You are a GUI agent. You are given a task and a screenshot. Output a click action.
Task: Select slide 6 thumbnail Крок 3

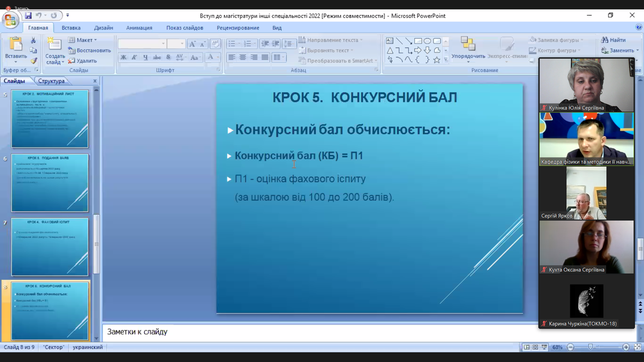(x=50, y=183)
